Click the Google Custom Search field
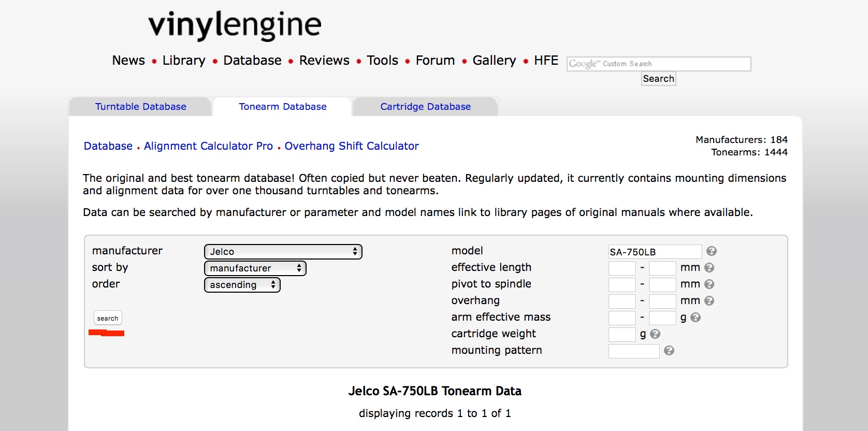This screenshot has height=431, width=868. [x=658, y=64]
